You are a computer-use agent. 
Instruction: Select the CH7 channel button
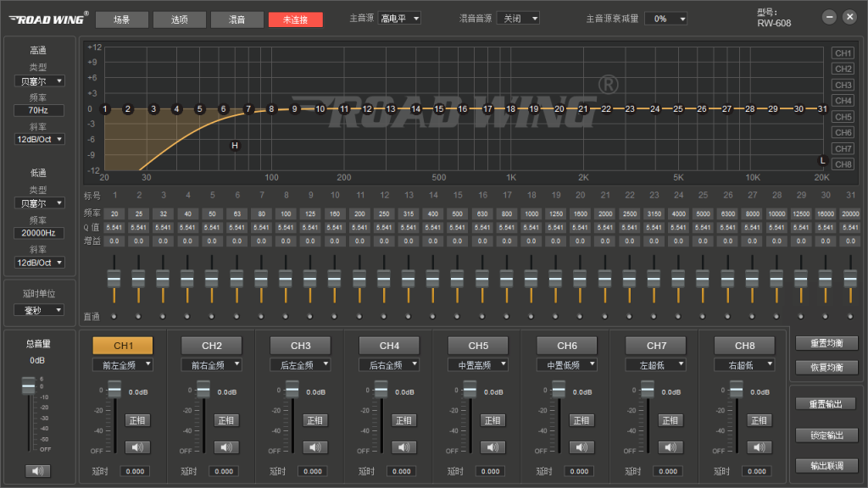click(x=656, y=346)
